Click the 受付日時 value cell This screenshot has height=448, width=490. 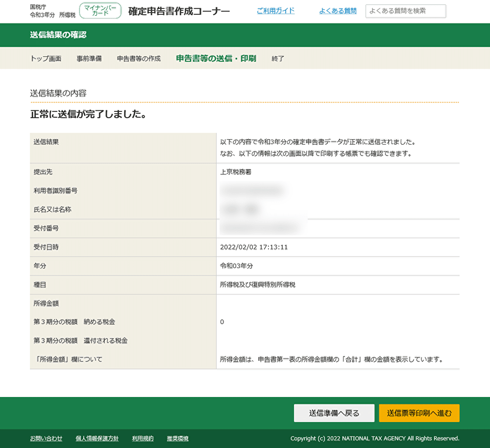pos(254,247)
